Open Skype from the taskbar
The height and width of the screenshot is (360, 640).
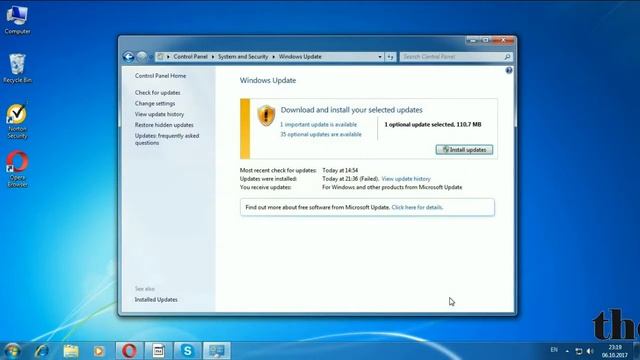(187, 351)
